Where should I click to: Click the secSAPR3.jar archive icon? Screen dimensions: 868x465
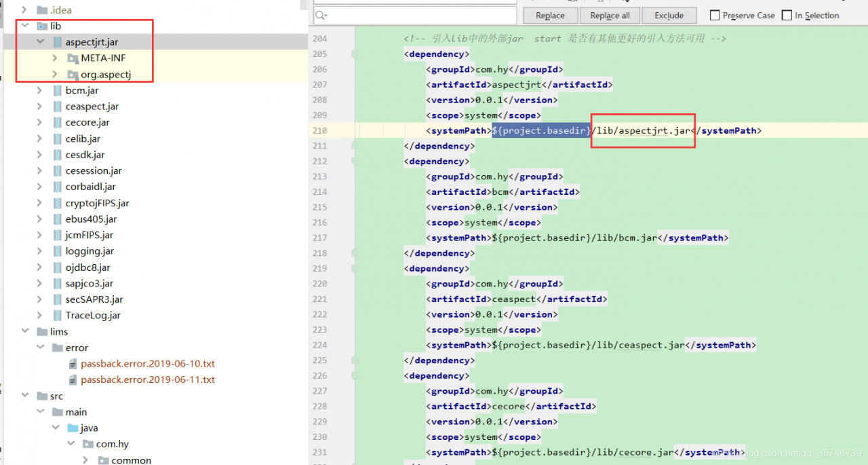coord(58,299)
